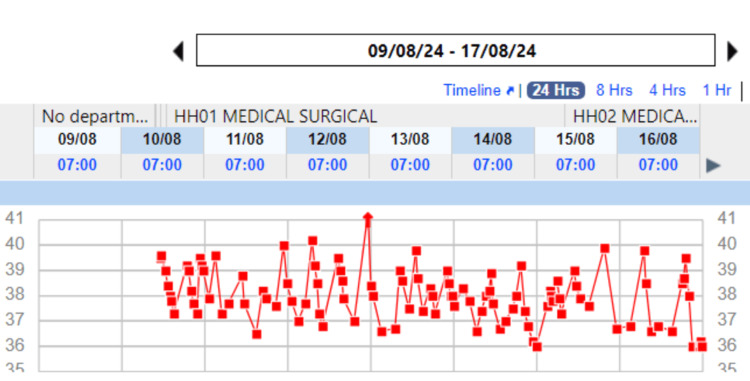Click the HH02 MEDICA... department header
This screenshot has height=381, width=750.
click(x=632, y=116)
